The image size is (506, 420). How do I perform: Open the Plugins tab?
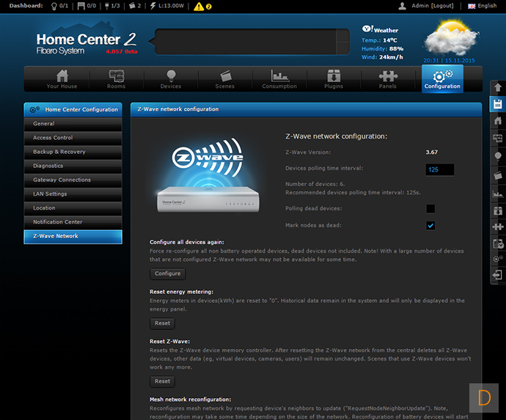334,79
